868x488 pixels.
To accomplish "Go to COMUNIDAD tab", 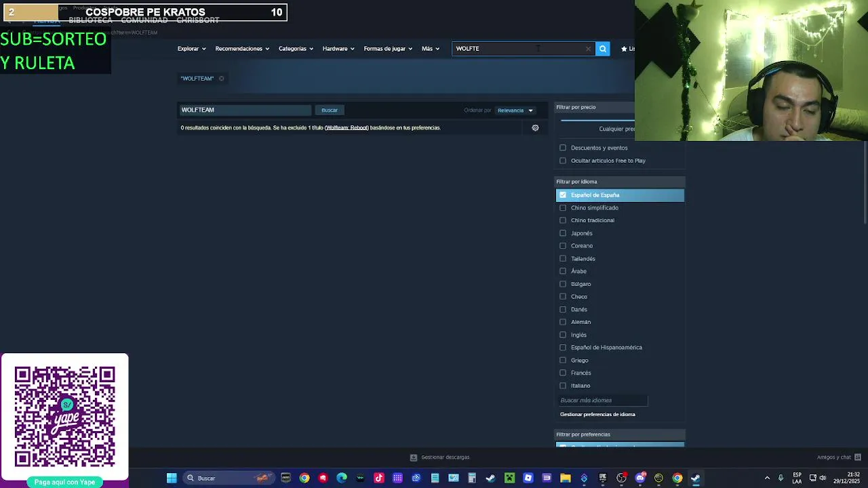I will (x=144, y=20).
